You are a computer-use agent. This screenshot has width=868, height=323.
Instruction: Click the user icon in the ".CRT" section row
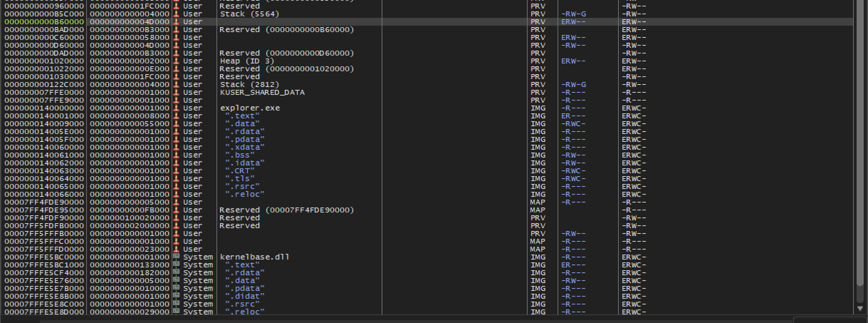coord(176,171)
